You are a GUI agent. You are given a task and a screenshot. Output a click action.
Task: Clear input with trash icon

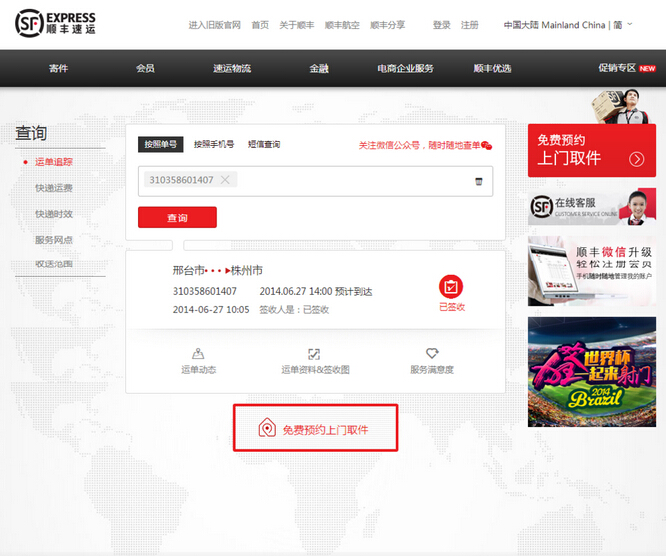coord(479,181)
